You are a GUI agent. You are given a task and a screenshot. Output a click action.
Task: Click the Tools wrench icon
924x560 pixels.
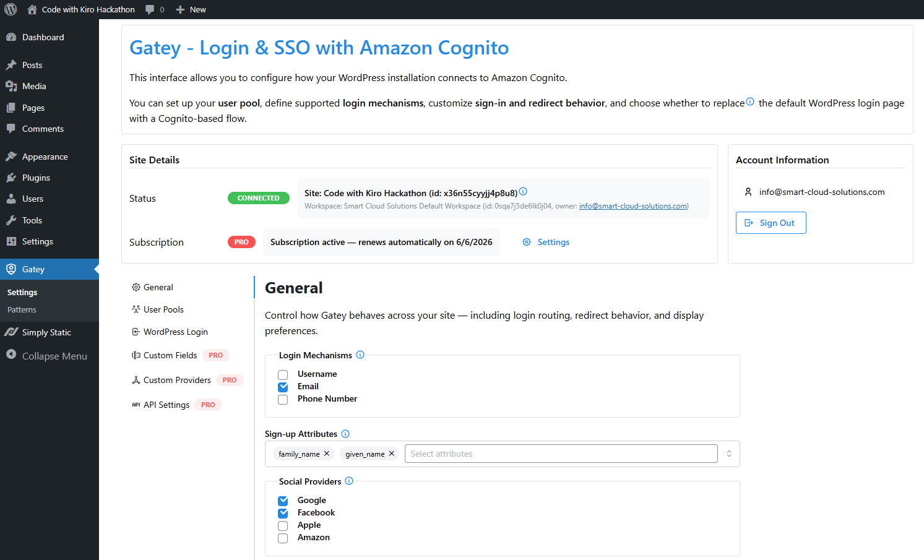[11, 220]
